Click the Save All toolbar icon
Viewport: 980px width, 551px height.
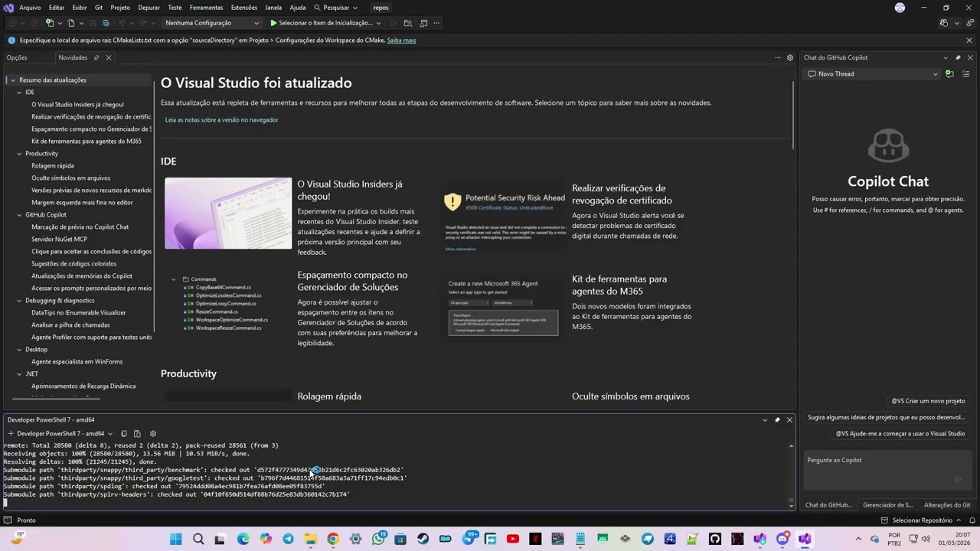(106, 23)
